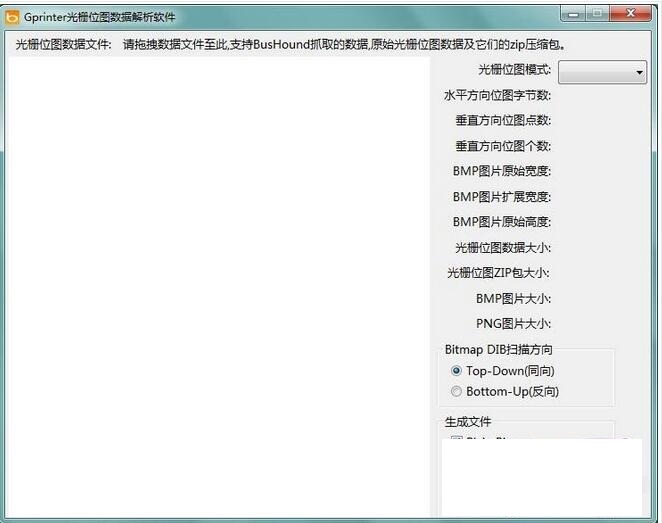662x523 pixels.
Task: Click the PNG图片大小 field label
Action: 513,324
